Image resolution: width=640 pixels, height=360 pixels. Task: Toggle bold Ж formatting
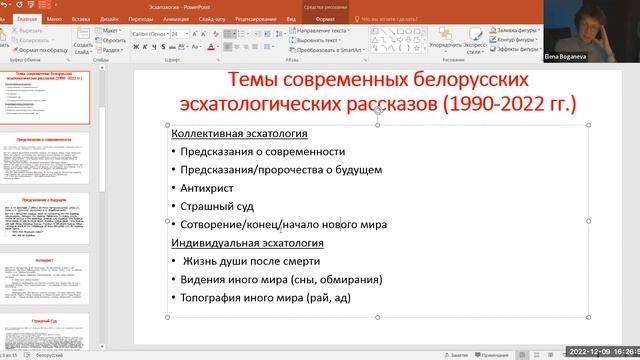coord(136,47)
